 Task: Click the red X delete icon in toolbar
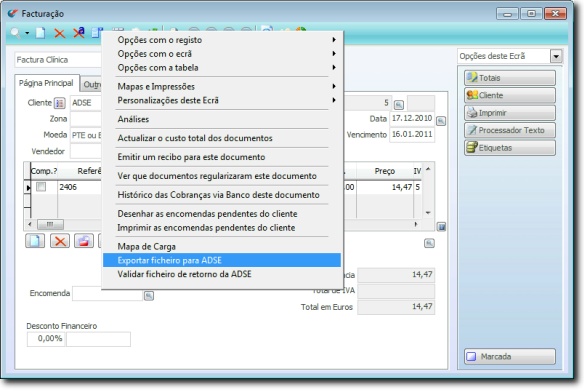[x=60, y=34]
